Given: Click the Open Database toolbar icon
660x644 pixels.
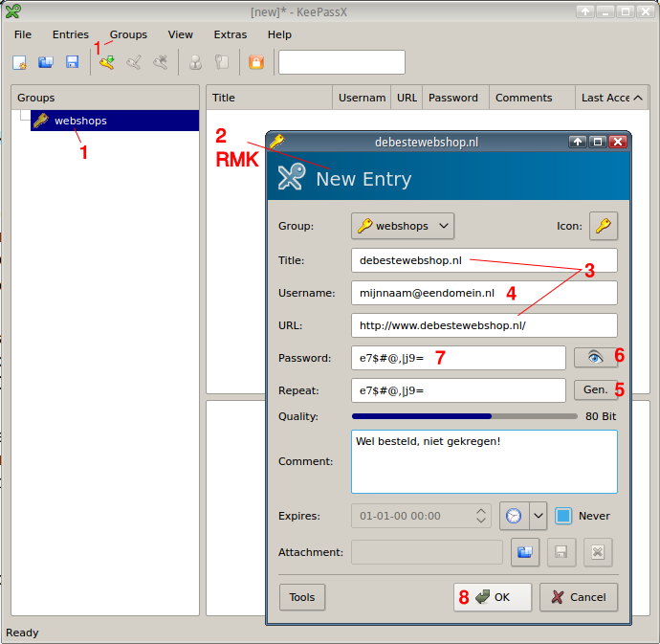Looking at the screenshot, I should 45,62.
